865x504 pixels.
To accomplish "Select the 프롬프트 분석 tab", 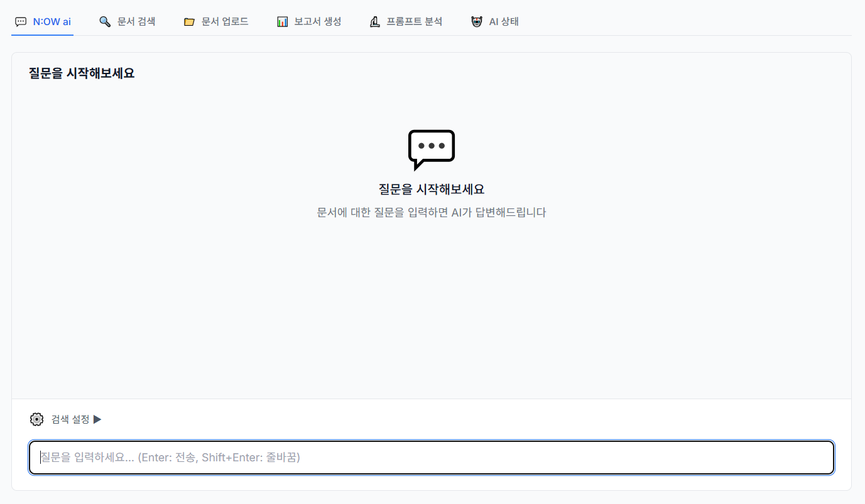I will point(406,21).
